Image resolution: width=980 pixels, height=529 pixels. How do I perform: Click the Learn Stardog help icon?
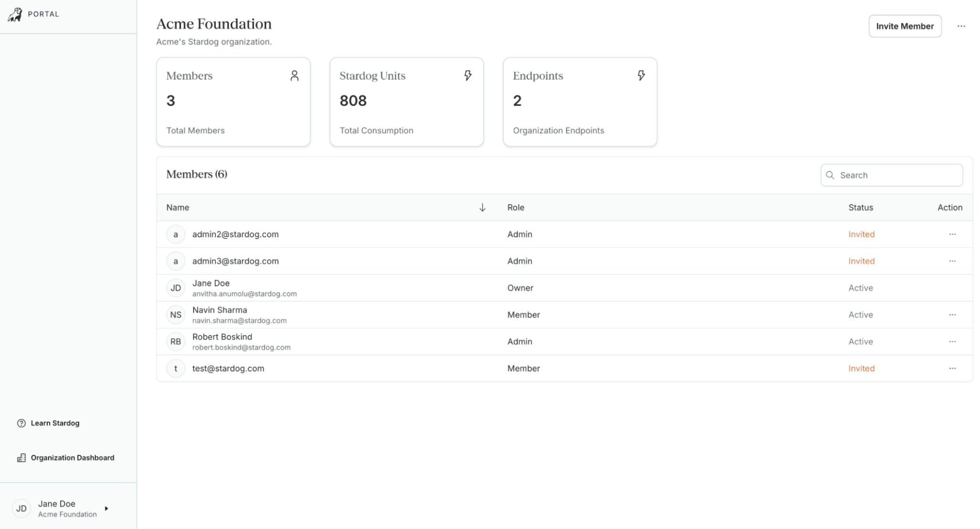[21, 423]
